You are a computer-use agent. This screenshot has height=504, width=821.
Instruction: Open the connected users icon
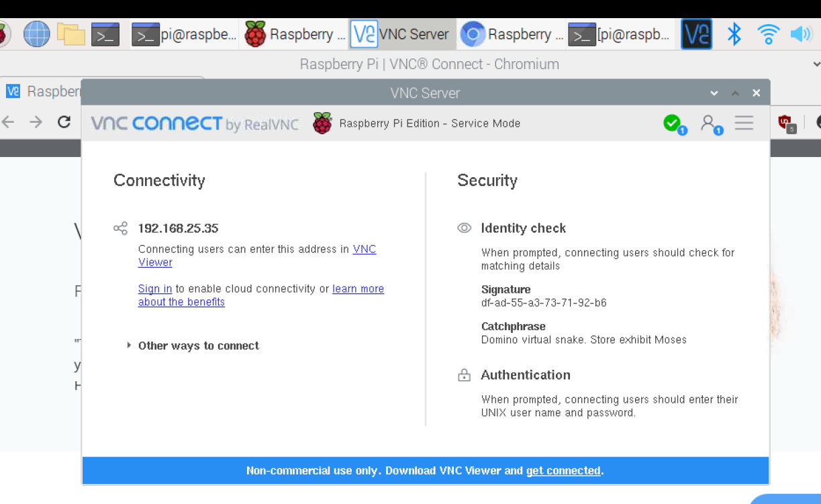(x=708, y=123)
